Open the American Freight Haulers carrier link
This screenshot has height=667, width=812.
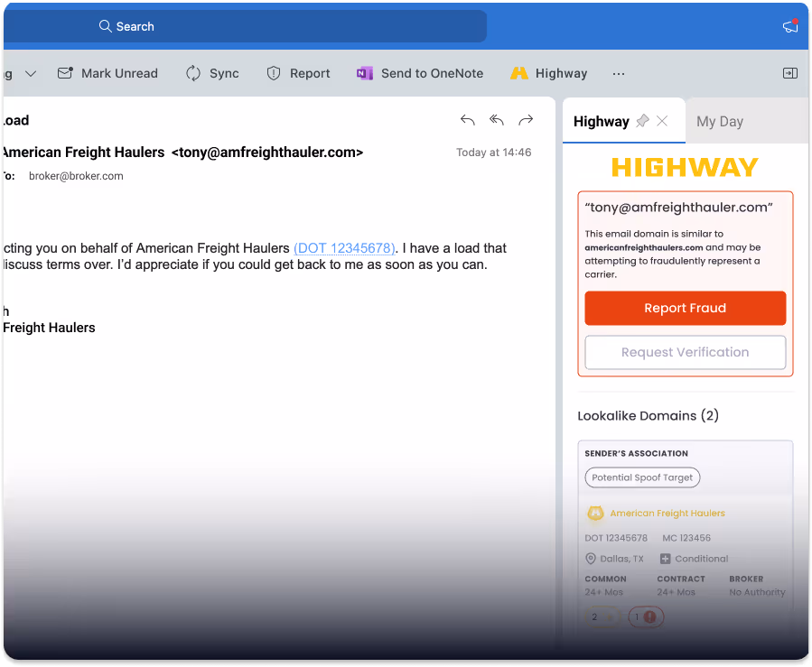(x=667, y=514)
